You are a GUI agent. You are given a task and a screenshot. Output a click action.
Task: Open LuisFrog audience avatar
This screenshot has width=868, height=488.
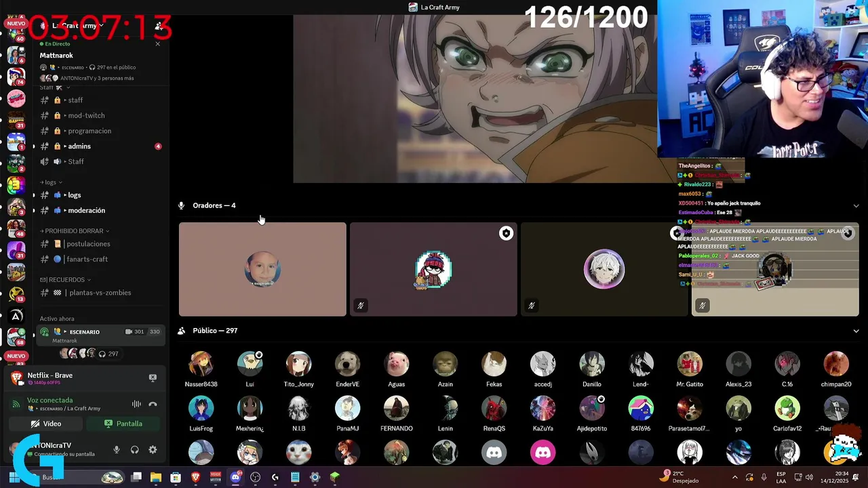click(201, 409)
